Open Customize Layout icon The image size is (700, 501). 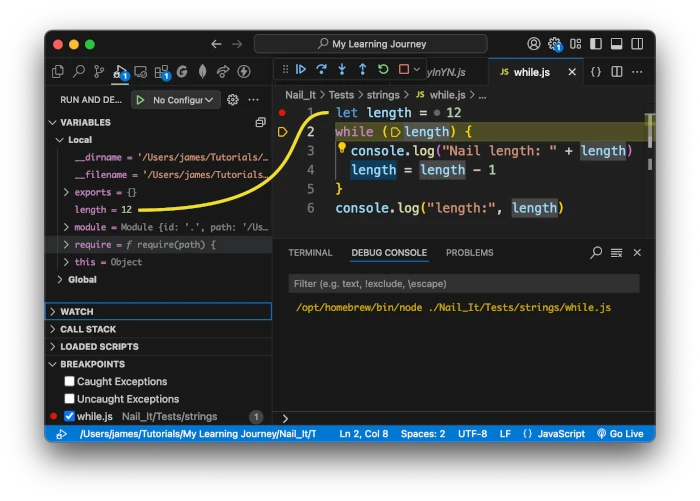pyautogui.click(x=575, y=44)
